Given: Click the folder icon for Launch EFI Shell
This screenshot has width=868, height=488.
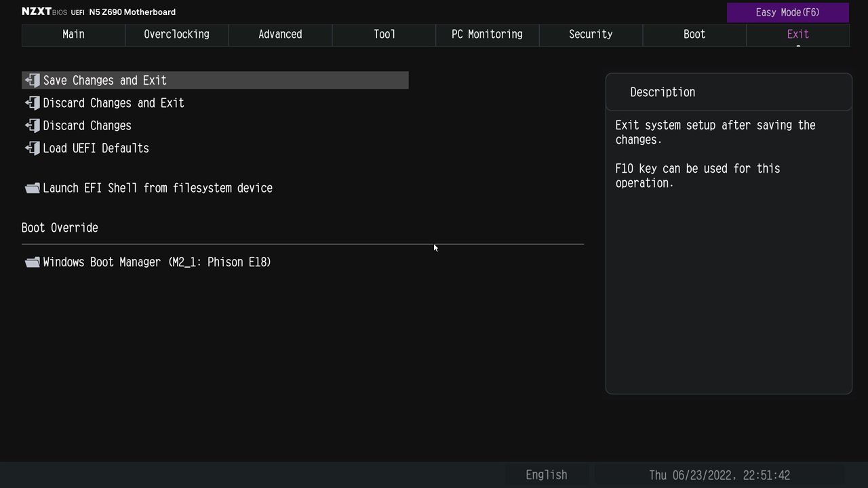Looking at the screenshot, I should point(33,188).
